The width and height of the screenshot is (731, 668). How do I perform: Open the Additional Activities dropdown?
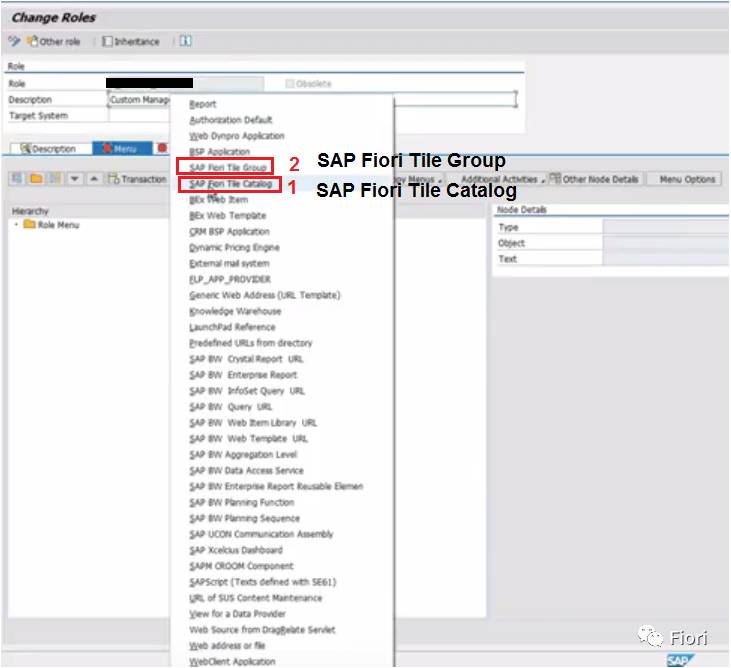(503, 179)
